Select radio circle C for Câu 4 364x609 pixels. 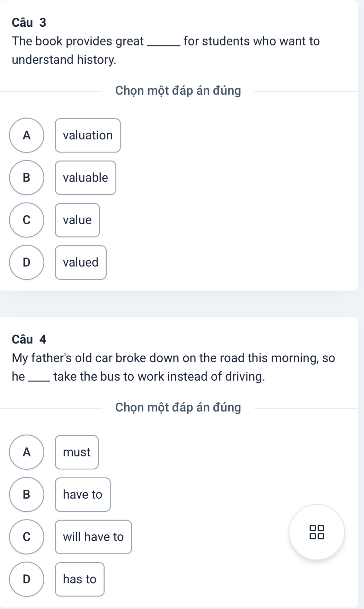tap(26, 537)
